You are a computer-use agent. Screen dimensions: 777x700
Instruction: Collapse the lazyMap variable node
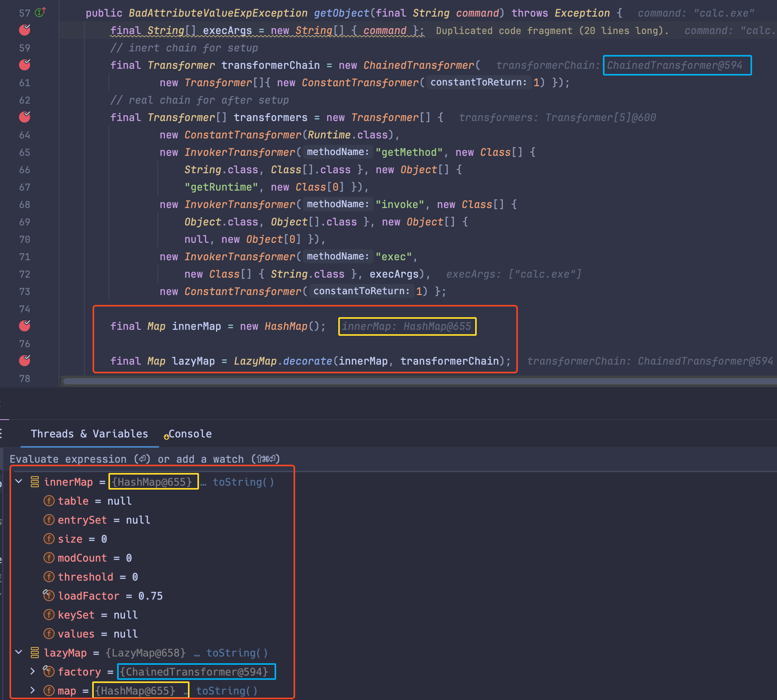pos(19,653)
